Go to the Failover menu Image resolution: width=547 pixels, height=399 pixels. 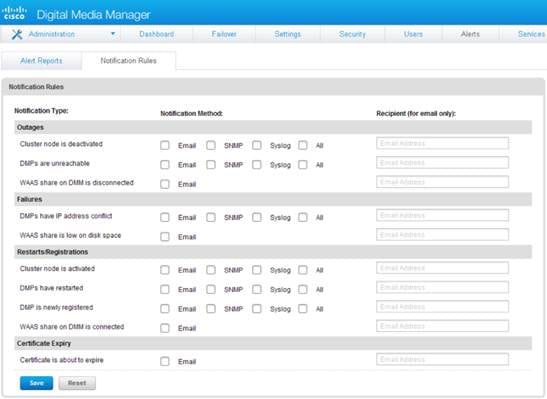224,34
